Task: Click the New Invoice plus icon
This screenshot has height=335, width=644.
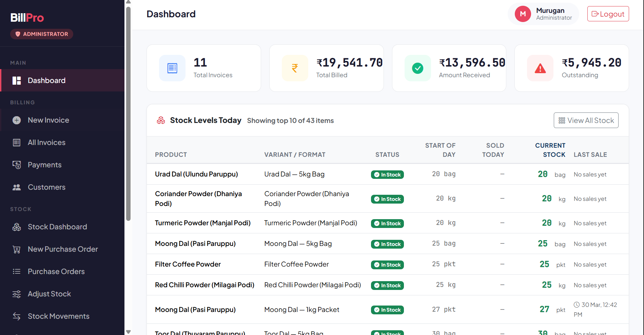Action: coord(17,120)
